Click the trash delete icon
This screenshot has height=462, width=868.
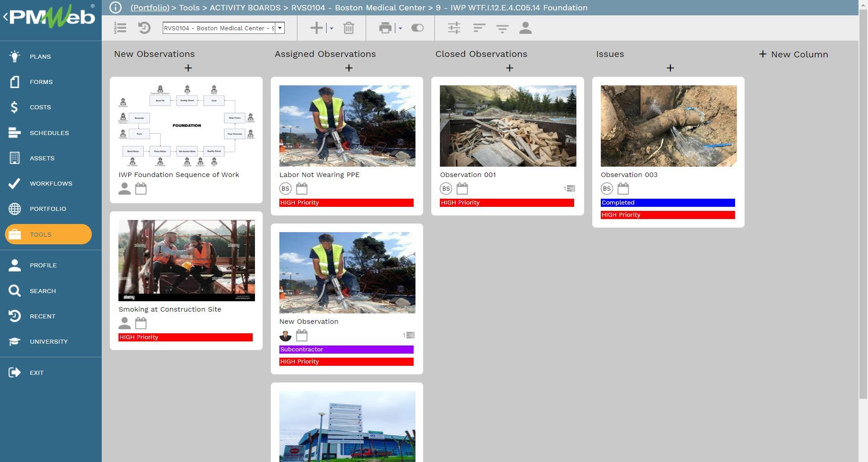tap(349, 28)
